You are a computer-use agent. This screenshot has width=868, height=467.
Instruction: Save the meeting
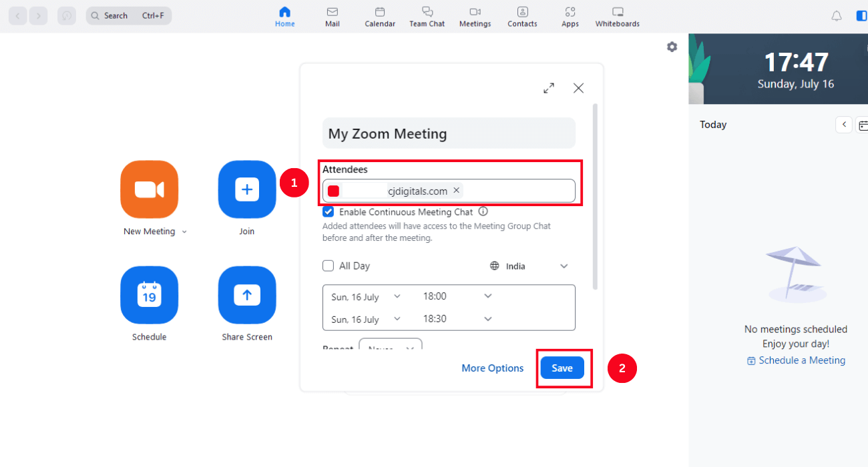(562, 368)
